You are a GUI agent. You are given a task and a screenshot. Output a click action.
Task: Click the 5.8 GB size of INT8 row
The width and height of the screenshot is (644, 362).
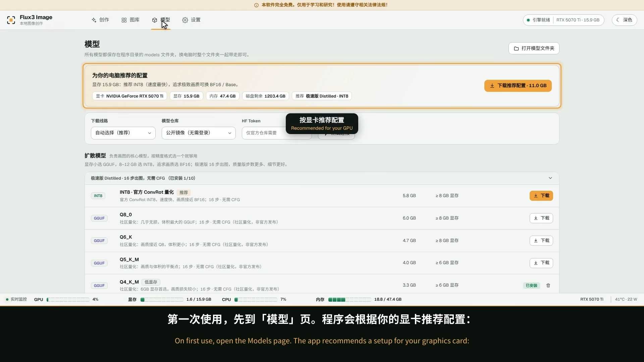(x=409, y=196)
